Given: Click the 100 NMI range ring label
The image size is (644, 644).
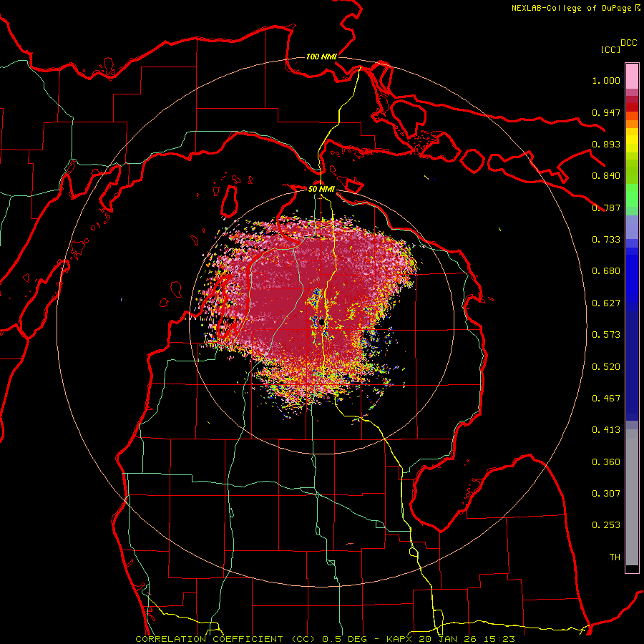Looking at the screenshot, I should pos(321,57).
